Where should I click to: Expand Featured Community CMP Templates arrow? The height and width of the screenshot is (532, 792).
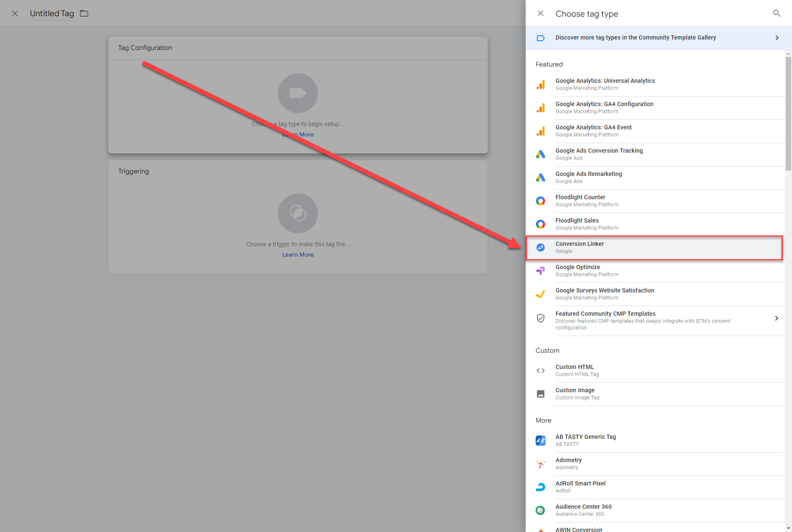tap(777, 318)
